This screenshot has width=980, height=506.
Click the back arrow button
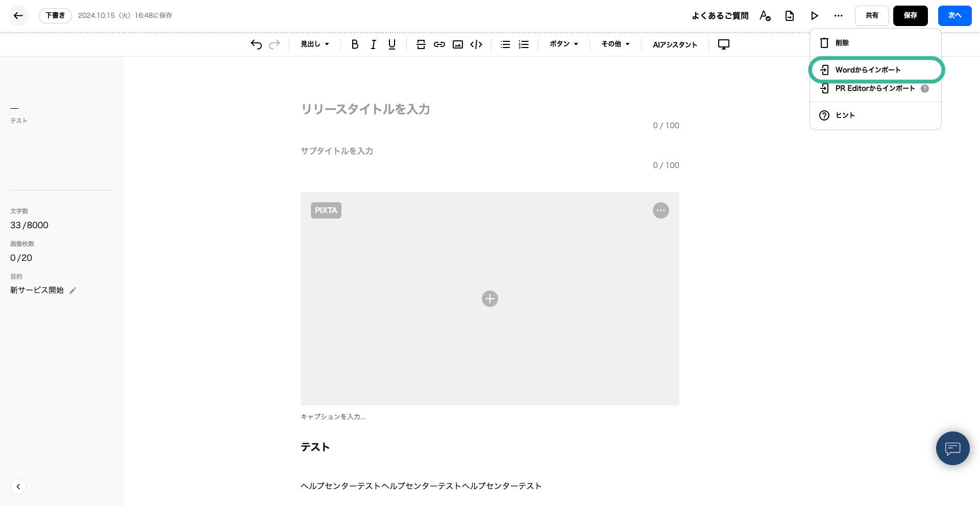coord(18,16)
